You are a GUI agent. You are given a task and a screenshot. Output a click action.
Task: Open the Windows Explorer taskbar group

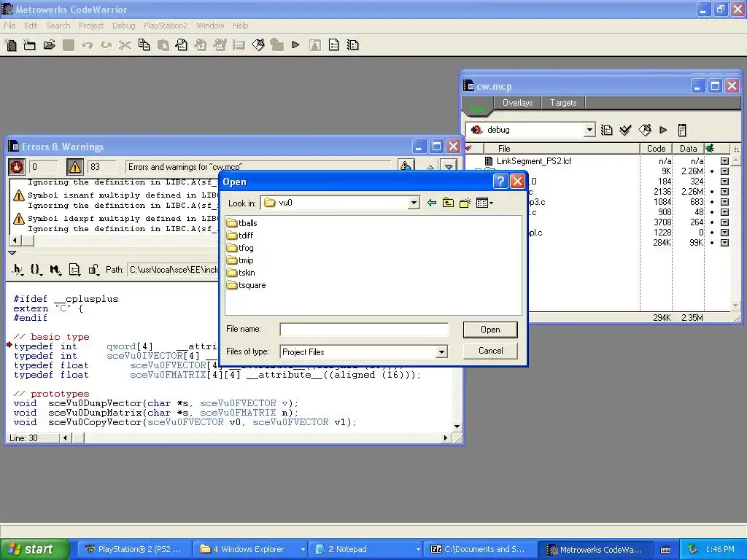(x=250, y=549)
